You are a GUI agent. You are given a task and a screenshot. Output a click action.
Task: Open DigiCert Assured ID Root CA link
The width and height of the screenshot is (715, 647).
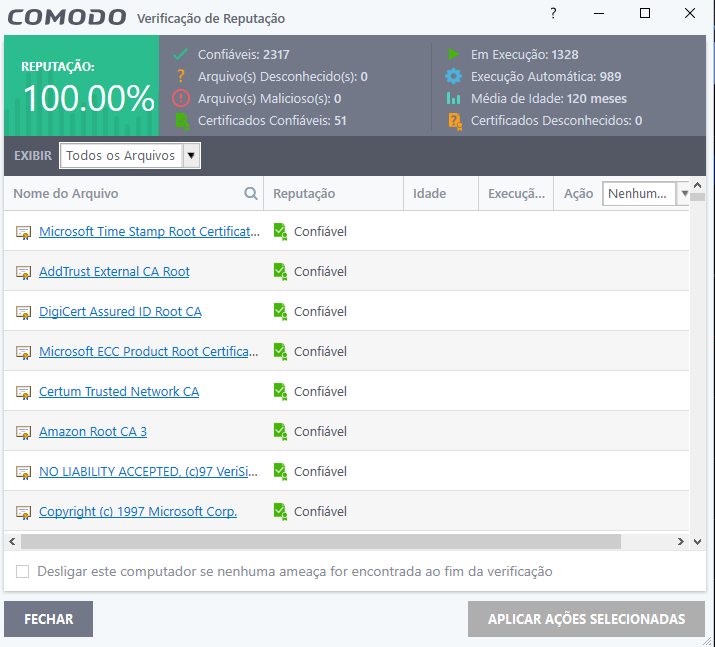pyautogui.click(x=120, y=312)
